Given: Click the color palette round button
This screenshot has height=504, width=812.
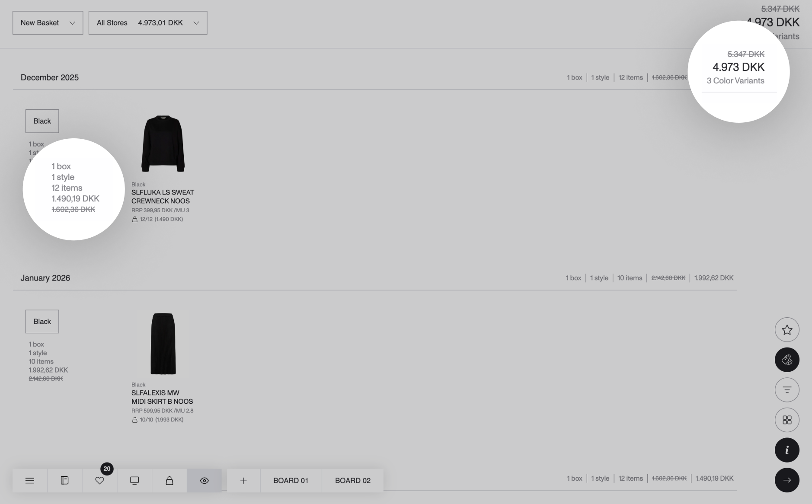Looking at the screenshot, I should (787, 360).
